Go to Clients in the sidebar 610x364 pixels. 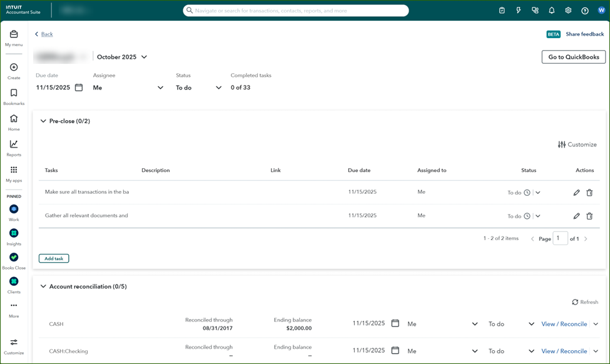[x=14, y=282]
